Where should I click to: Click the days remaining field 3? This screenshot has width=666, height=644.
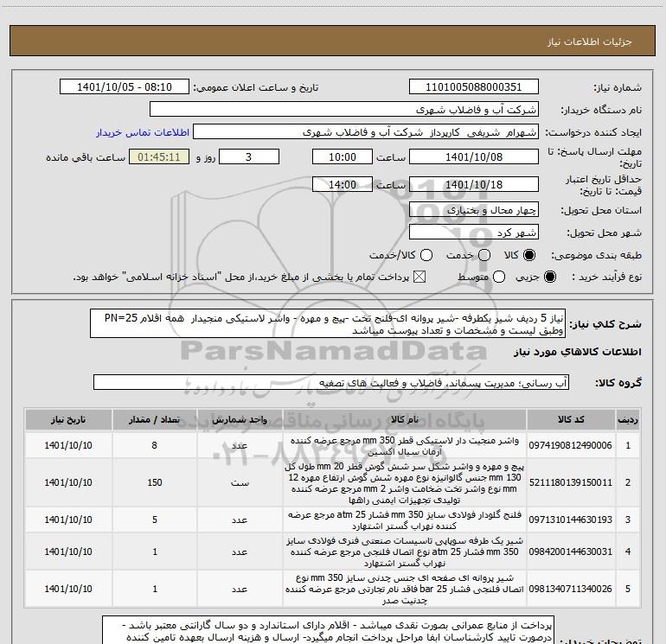click(249, 156)
